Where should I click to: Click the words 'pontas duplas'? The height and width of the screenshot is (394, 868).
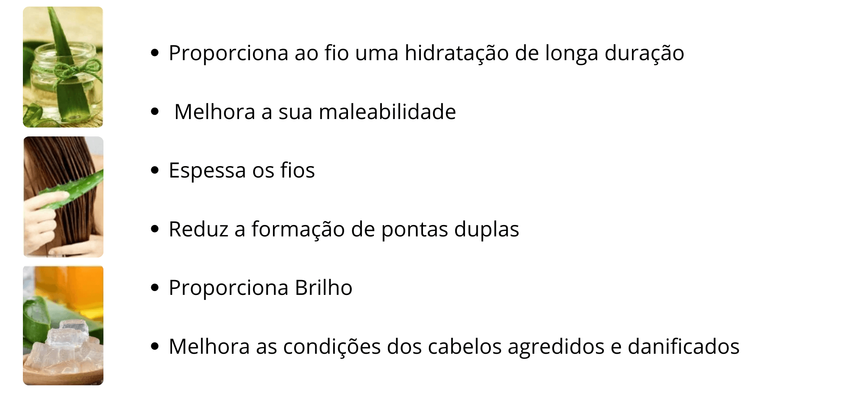point(450,229)
